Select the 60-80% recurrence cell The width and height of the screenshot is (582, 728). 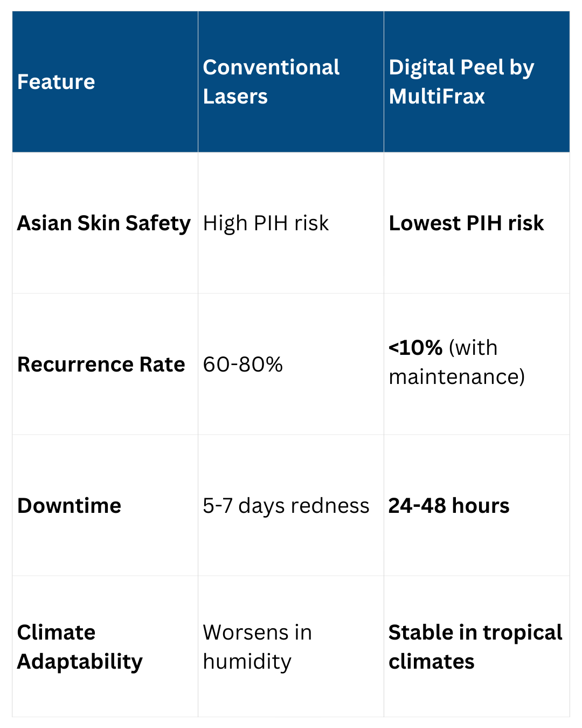243,365
